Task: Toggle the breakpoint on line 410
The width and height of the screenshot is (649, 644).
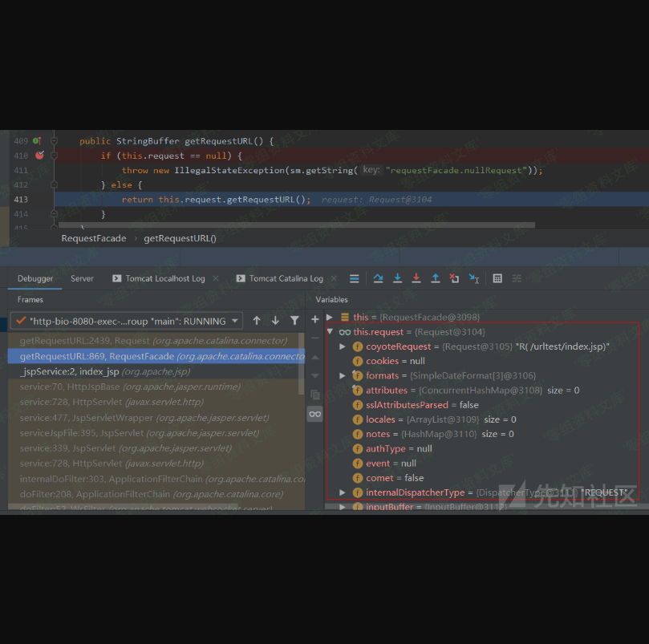Action: pos(40,156)
